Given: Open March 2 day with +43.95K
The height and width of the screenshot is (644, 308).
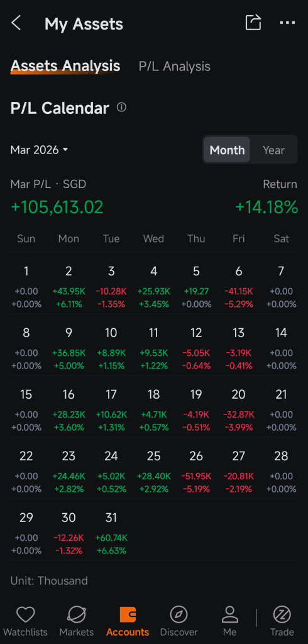Looking at the screenshot, I should [x=69, y=287].
